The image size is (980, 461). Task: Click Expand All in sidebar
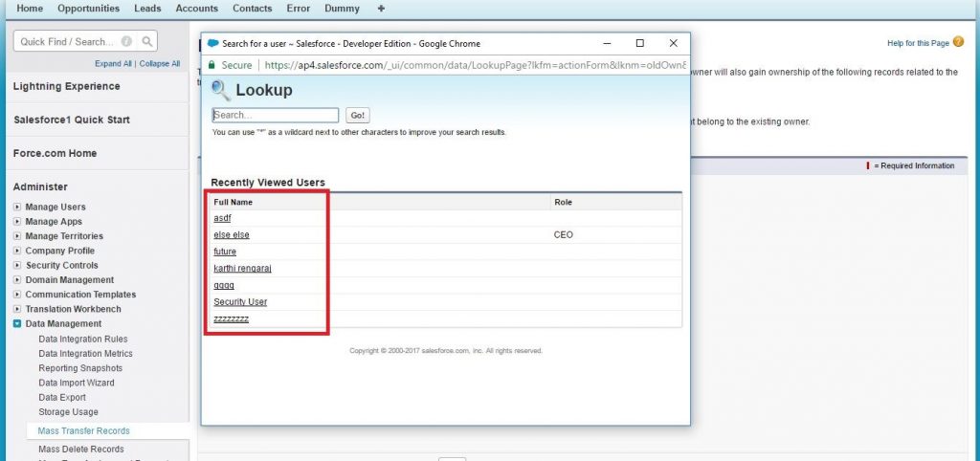(113, 64)
